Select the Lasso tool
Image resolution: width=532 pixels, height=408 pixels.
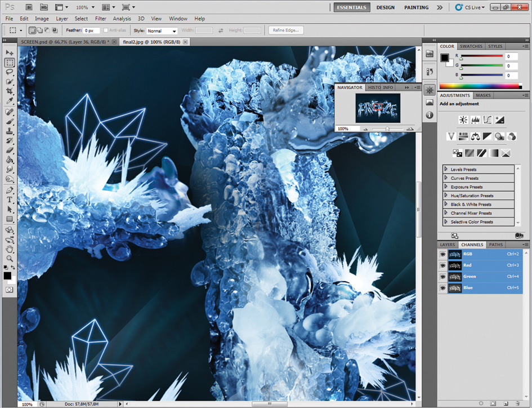(x=10, y=72)
